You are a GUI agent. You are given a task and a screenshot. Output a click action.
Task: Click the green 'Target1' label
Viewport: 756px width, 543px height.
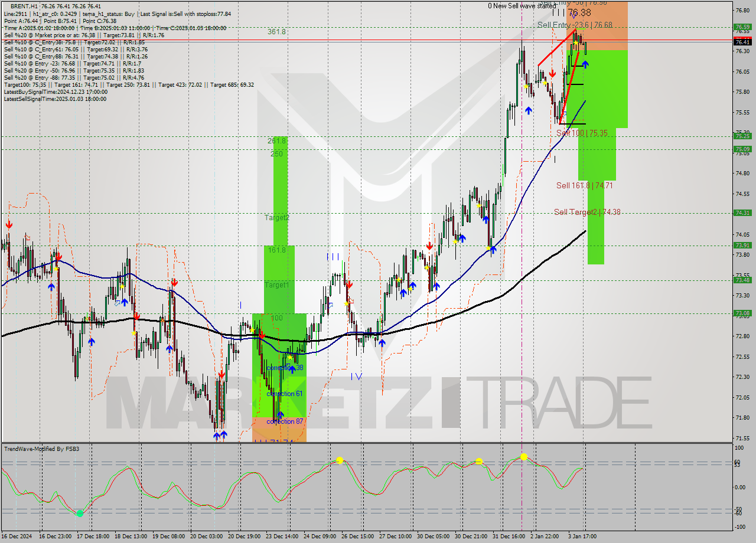[x=276, y=285]
